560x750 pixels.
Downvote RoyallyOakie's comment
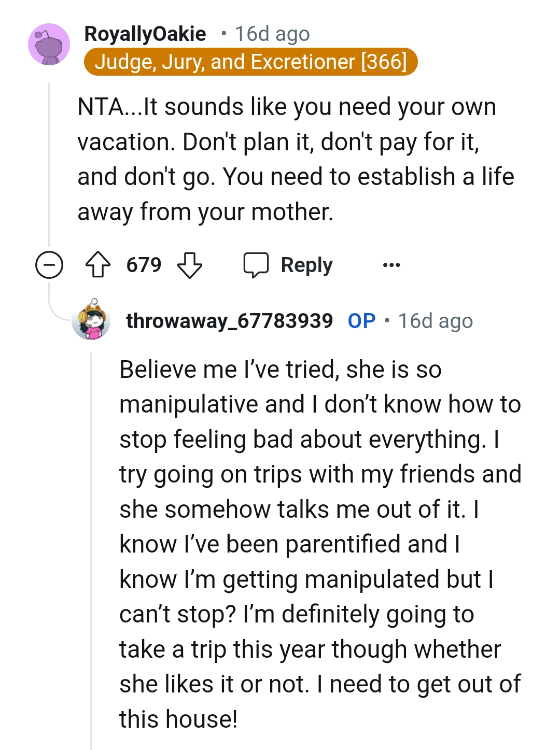pyautogui.click(x=190, y=266)
